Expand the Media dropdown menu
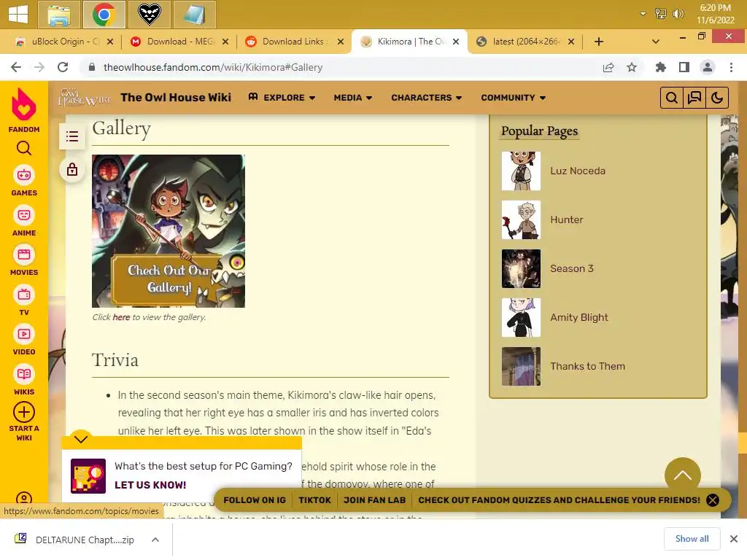This screenshot has height=560, width=747. point(352,98)
